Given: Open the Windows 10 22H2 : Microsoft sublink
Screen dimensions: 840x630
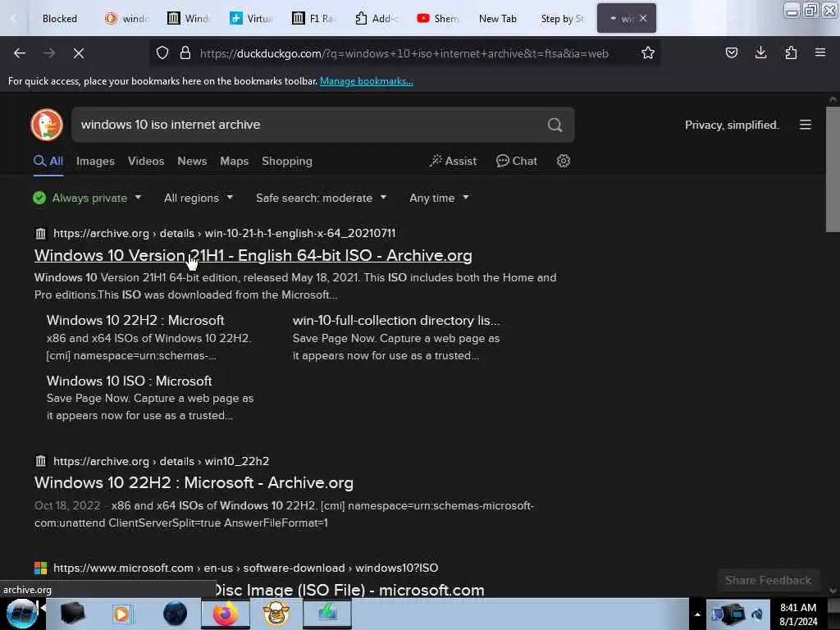Looking at the screenshot, I should (135, 320).
